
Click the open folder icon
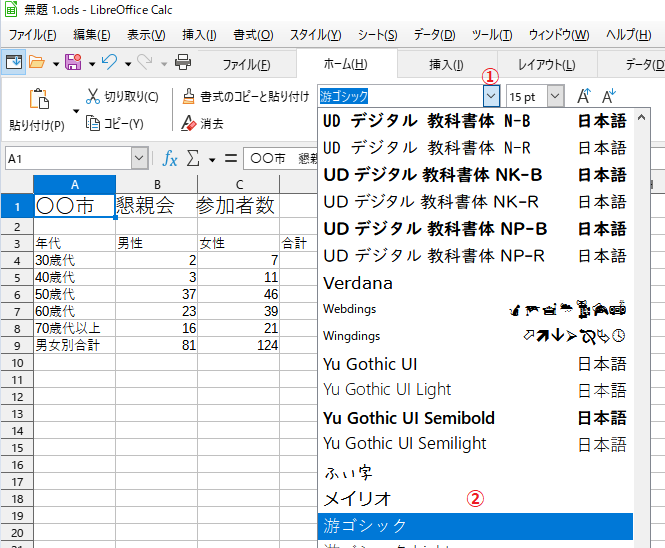pos(37,62)
